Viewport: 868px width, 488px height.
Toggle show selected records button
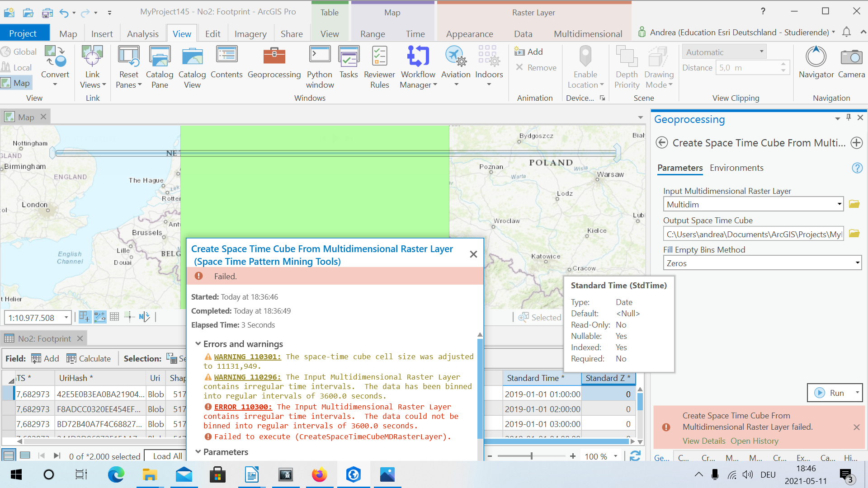tap(25, 456)
